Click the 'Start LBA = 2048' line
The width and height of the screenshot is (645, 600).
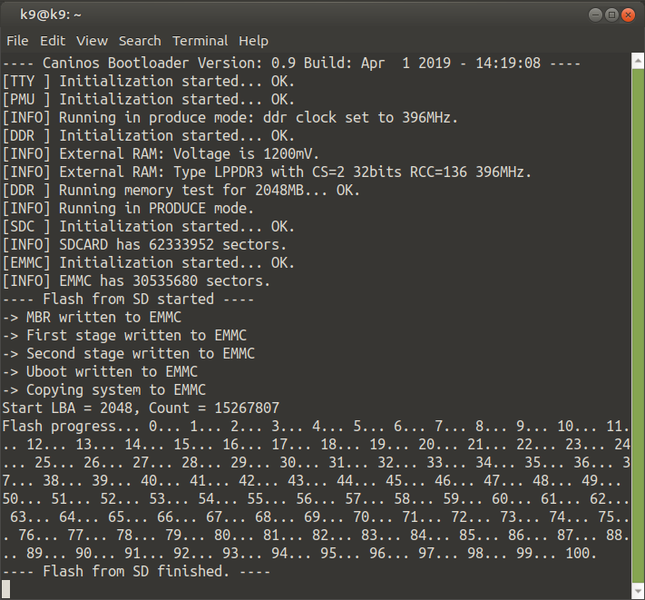click(141, 408)
